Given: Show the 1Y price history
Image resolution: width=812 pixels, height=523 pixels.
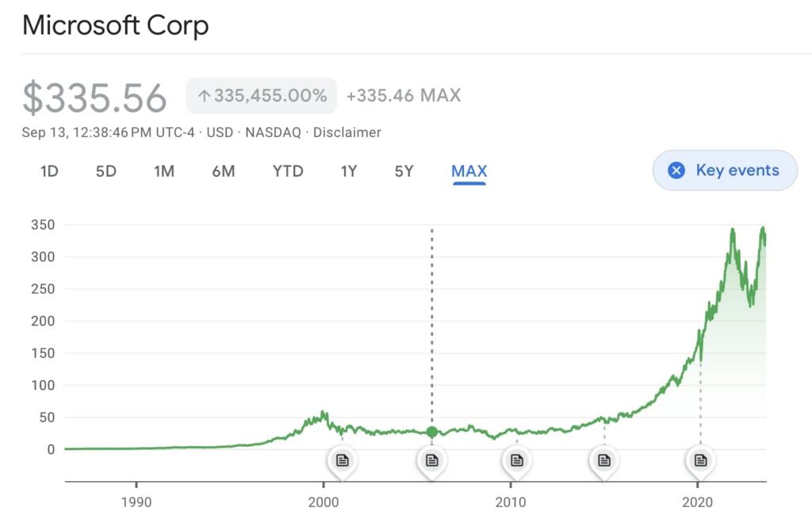Looking at the screenshot, I should coord(349,171).
